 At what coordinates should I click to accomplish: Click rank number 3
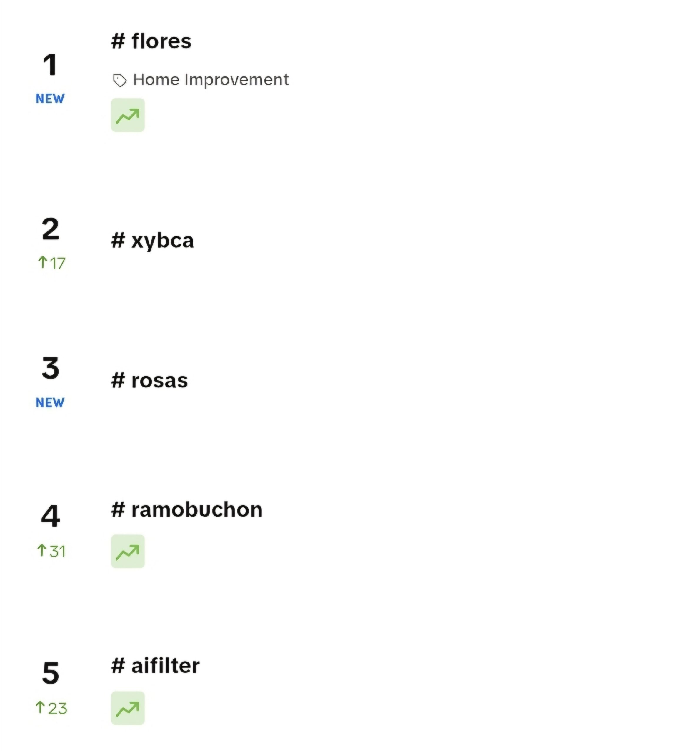(50, 368)
